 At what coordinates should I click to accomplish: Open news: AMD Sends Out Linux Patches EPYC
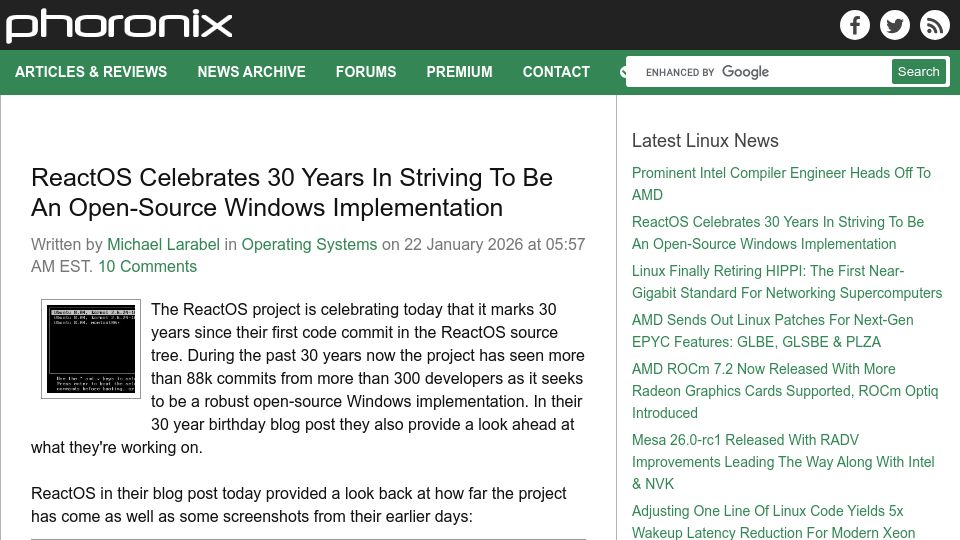point(773,331)
